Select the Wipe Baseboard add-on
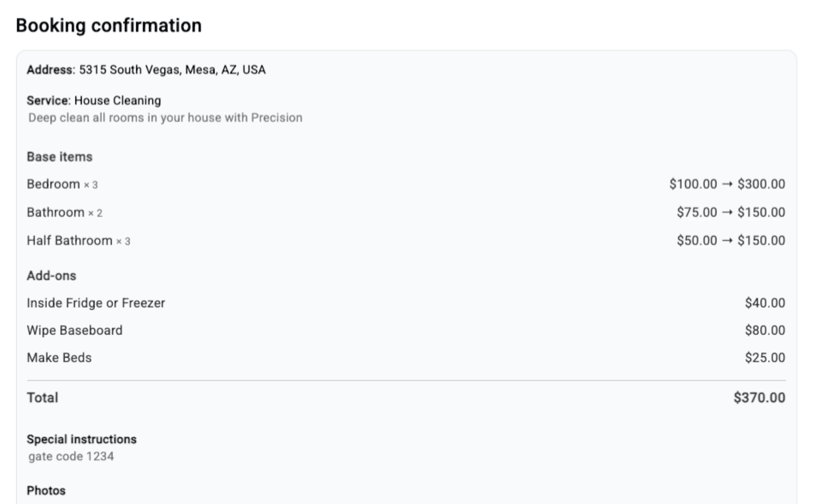Viewport: 814px width, 504px height. (74, 330)
